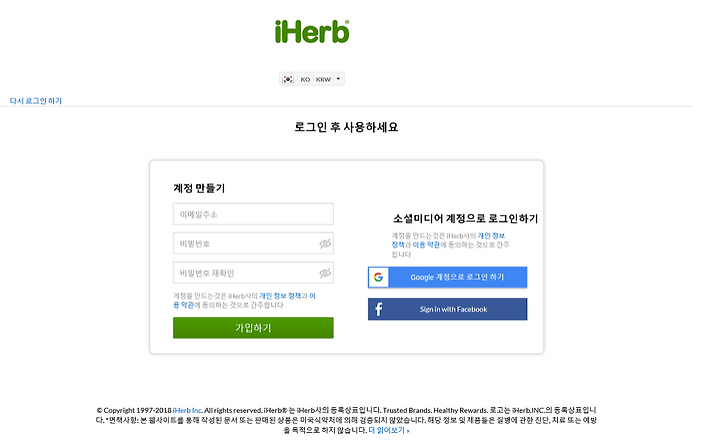The width and height of the screenshot is (720, 448).
Task: Focus the 비밀번호 재확인 input field
Action: pyautogui.click(x=253, y=273)
